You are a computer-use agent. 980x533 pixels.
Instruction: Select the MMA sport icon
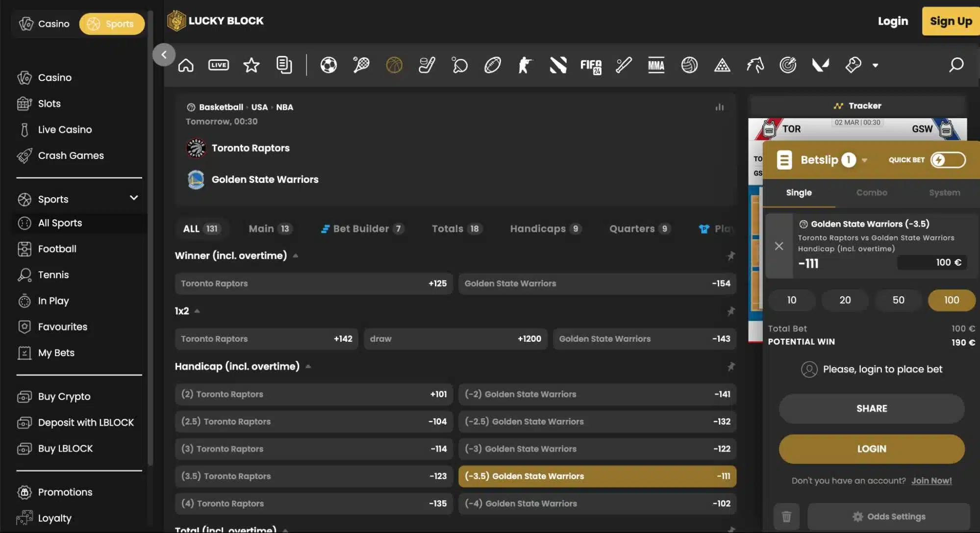click(656, 64)
